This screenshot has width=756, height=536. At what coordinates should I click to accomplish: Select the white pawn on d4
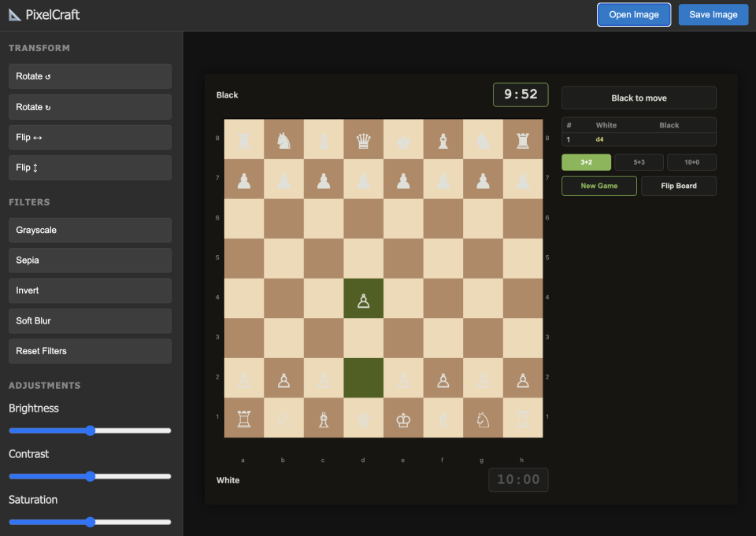pyautogui.click(x=363, y=299)
